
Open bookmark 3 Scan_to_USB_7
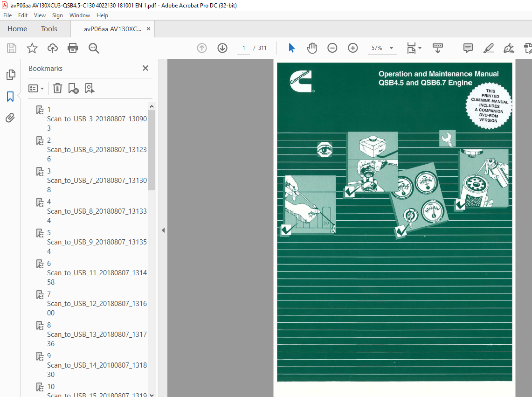[x=97, y=181]
